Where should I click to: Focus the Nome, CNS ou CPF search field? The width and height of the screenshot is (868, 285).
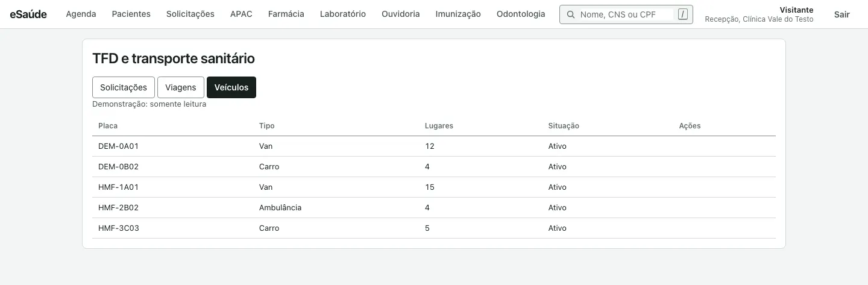point(626,14)
